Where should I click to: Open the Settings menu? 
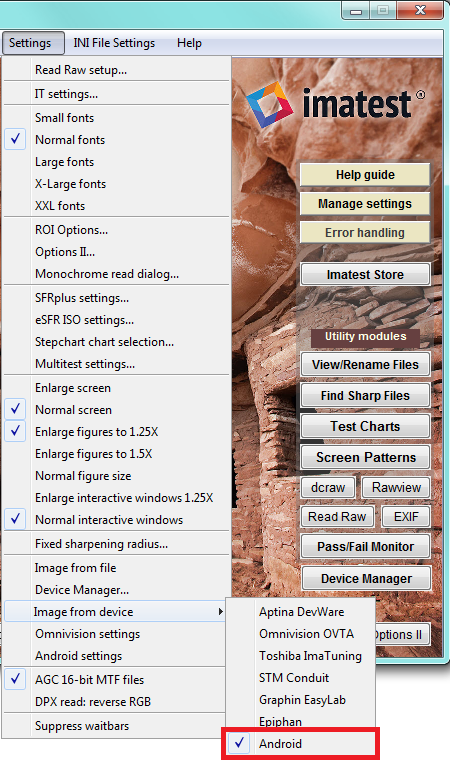click(32, 43)
